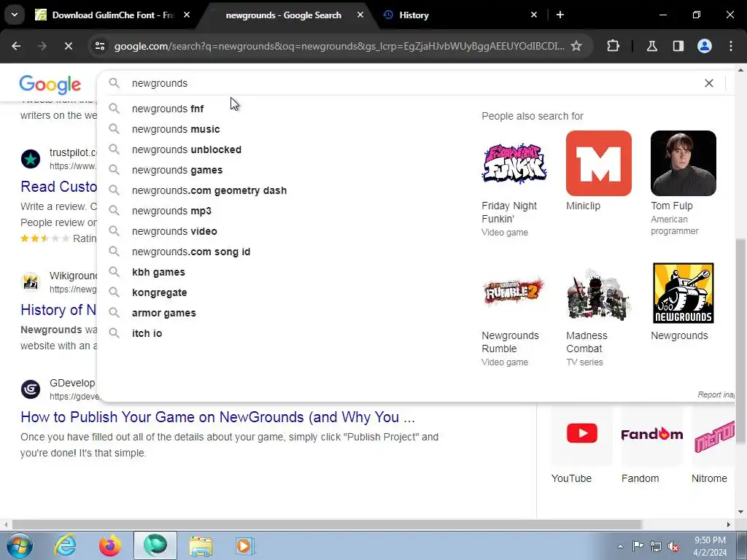Switch to the History tab
This screenshot has height=560, width=747.
[414, 15]
